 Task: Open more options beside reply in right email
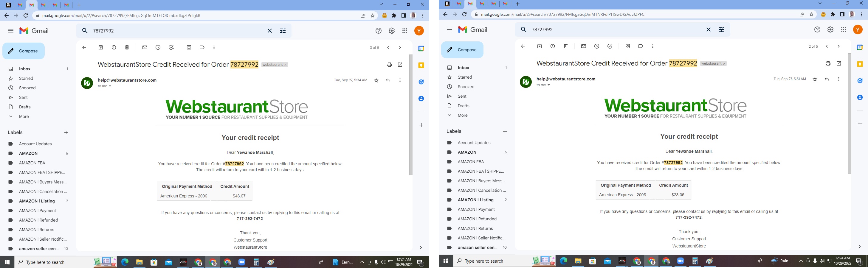coord(839,79)
